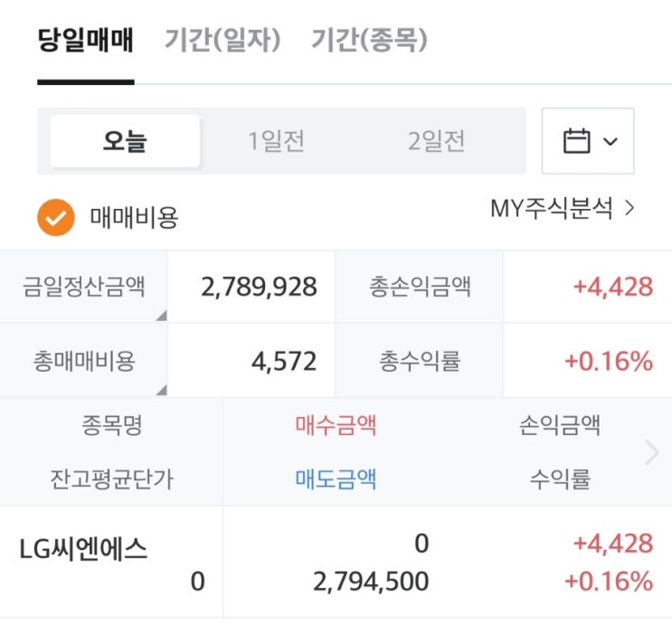Click the 매도금액 column header
The height and width of the screenshot is (644, 672).
click(336, 479)
